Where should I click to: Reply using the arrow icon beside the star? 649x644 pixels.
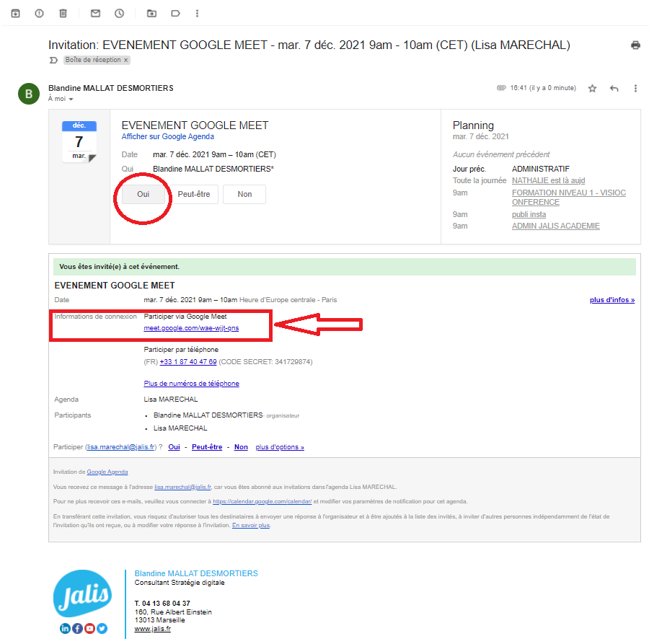point(614,88)
